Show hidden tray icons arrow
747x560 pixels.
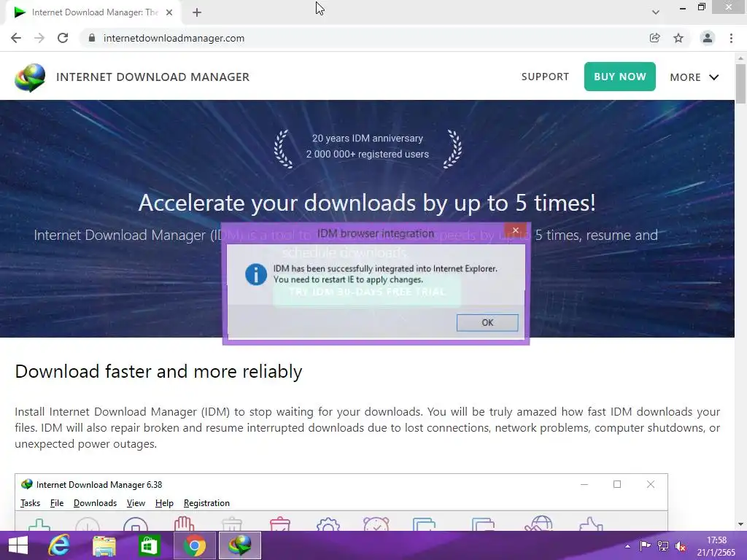pyautogui.click(x=627, y=546)
